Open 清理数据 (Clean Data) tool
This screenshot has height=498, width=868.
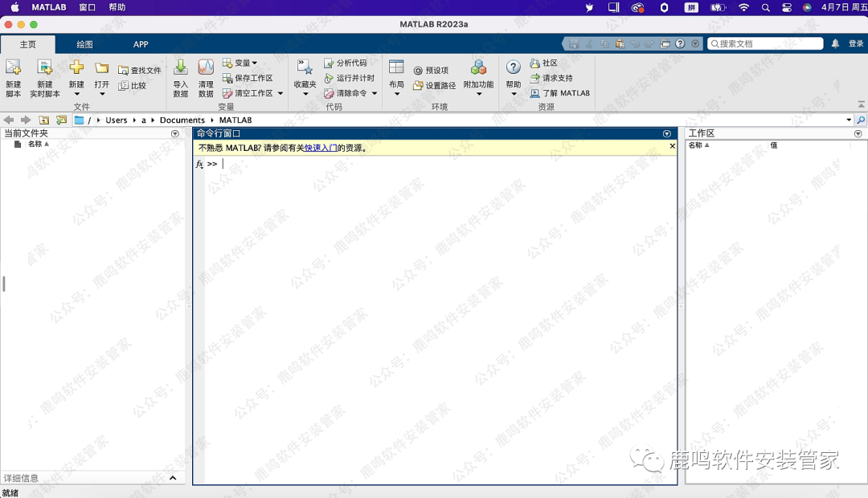206,69
